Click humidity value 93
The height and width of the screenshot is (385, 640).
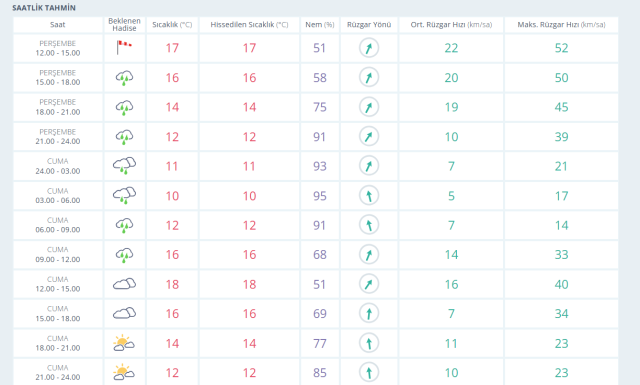tap(320, 166)
